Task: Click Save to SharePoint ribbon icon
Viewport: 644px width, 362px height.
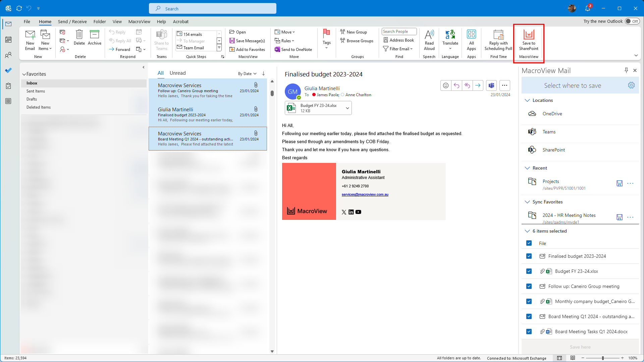Action: pyautogui.click(x=529, y=40)
